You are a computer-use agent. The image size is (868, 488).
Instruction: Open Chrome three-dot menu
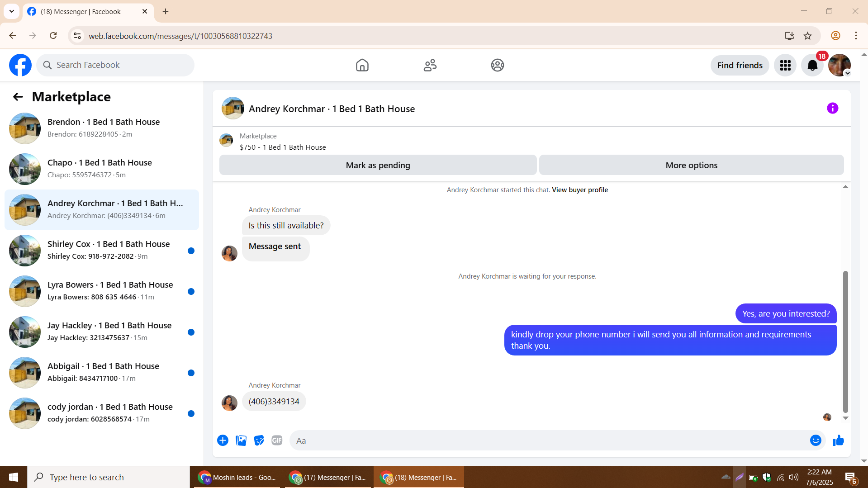[856, 36]
